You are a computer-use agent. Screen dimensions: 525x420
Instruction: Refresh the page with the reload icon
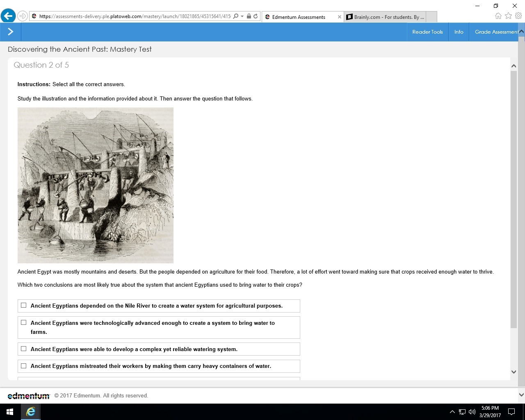tap(256, 16)
